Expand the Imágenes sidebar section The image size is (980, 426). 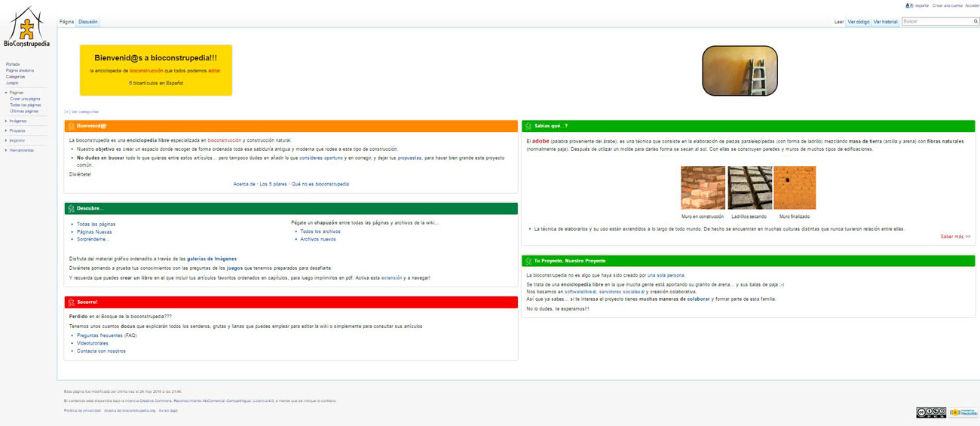(x=7, y=121)
